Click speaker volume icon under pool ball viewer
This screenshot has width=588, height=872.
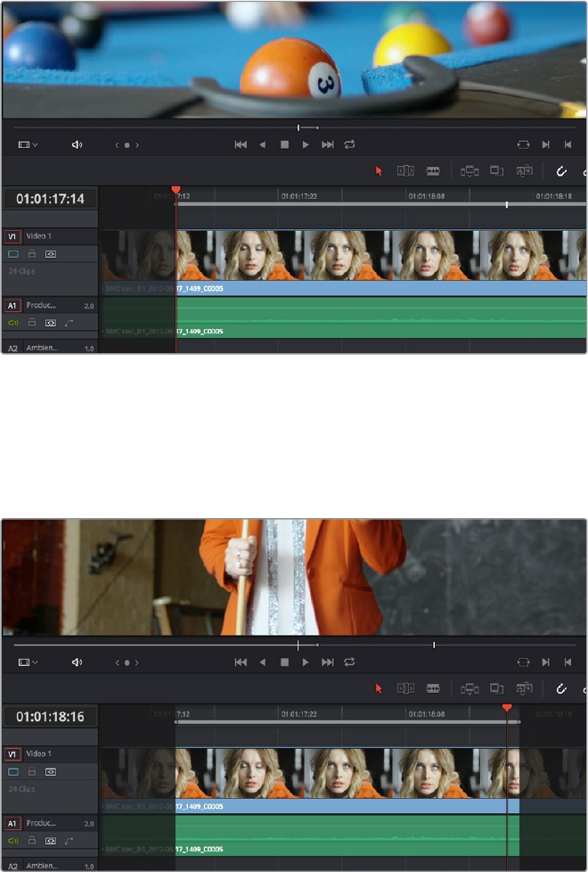(x=78, y=144)
